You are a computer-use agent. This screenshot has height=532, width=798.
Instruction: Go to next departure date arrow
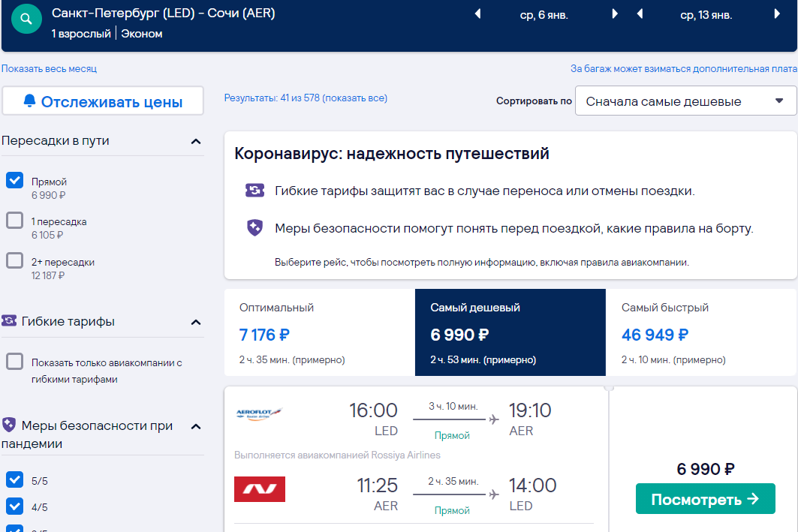pyautogui.click(x=615, y=14)
